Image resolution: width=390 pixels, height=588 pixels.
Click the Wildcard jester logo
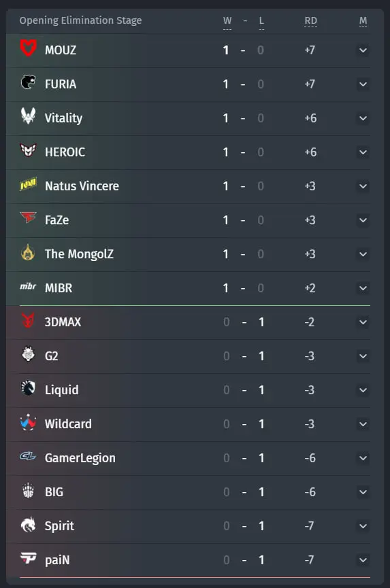click(x=28, y=423)
